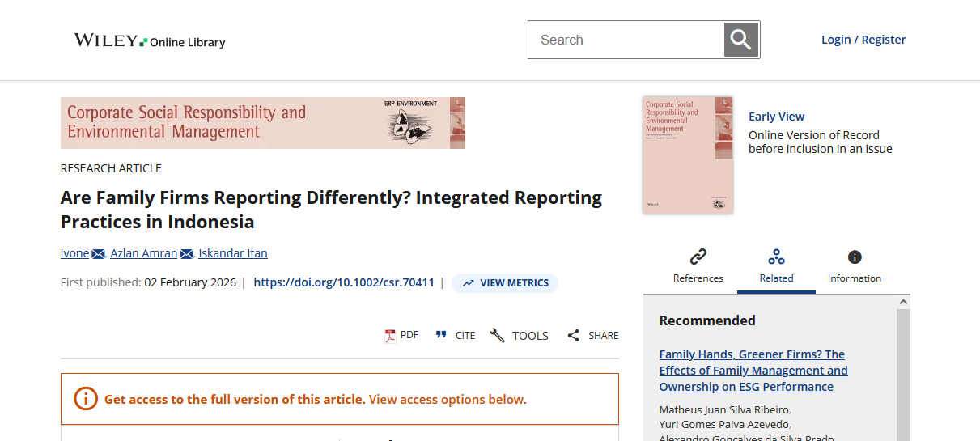Open the PDF icon link
The image size is (980, 441).
coord(401,335)
